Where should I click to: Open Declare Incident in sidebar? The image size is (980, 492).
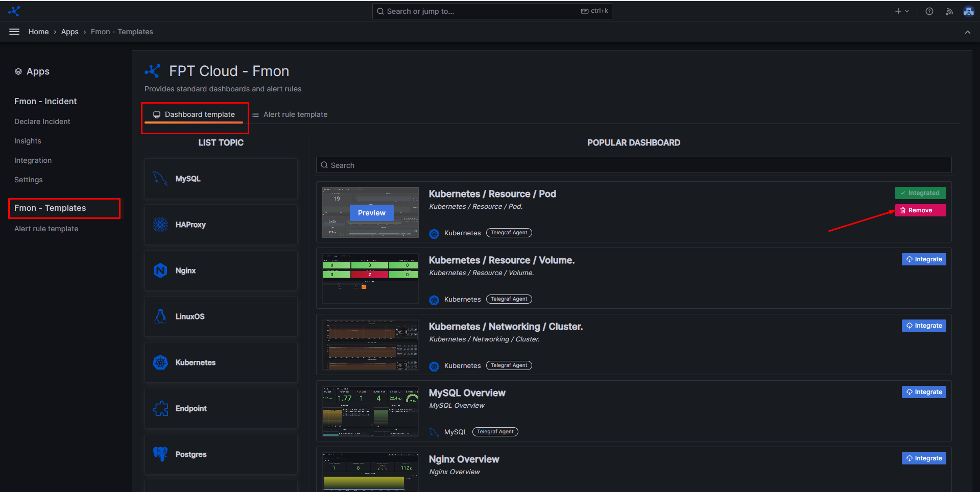click(42, 121)
